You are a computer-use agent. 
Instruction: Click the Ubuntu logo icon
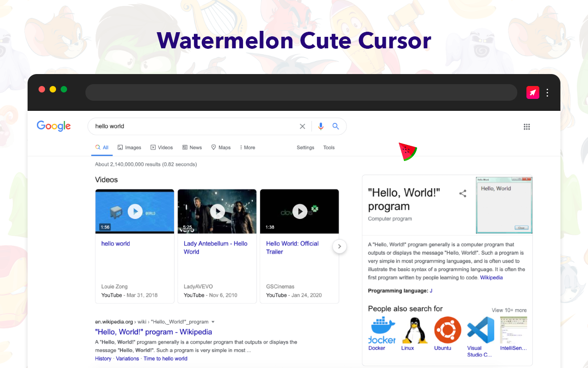[x=447, y=329]
